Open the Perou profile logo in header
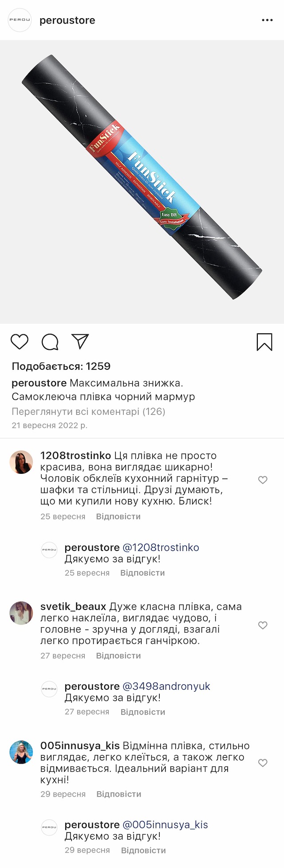Screen dimensions: 284x868 point(20,20)
